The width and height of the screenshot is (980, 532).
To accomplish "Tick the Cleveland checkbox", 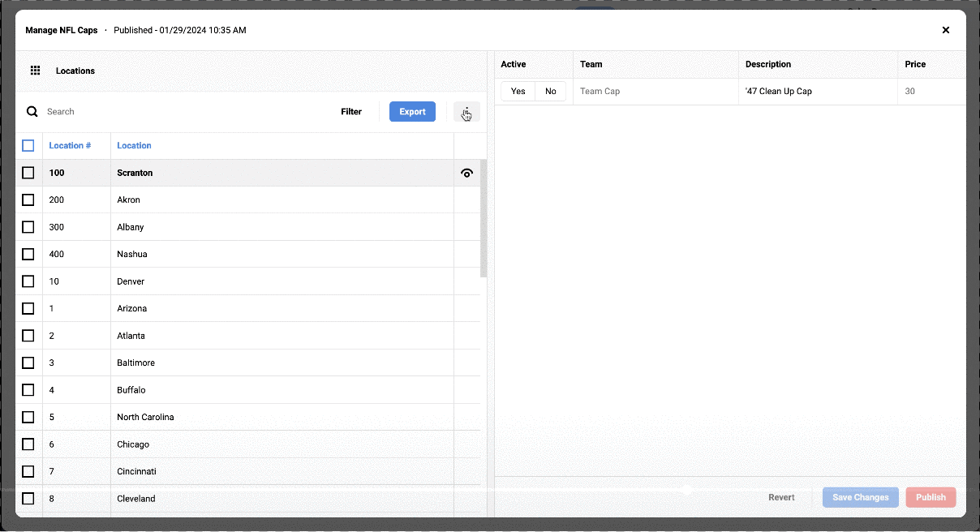I will 28,499.
